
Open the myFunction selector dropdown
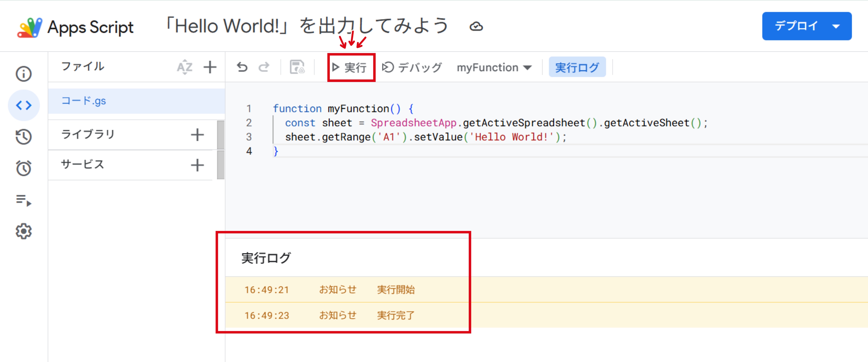(494, 68)
